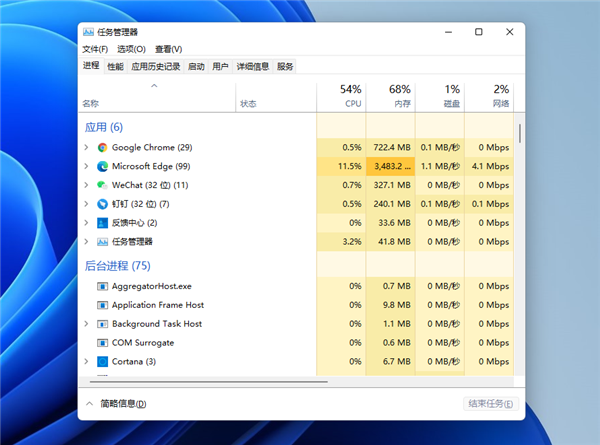Click the 反馈中心 app icon
The width and height of the screenshot is (600, 445).
tap(102, 223)
